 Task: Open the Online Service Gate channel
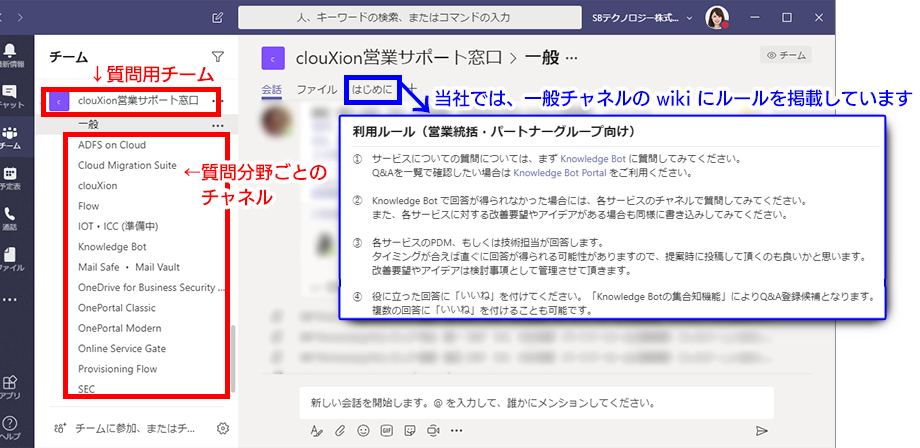pyautogui.click(x=121, y=349)
